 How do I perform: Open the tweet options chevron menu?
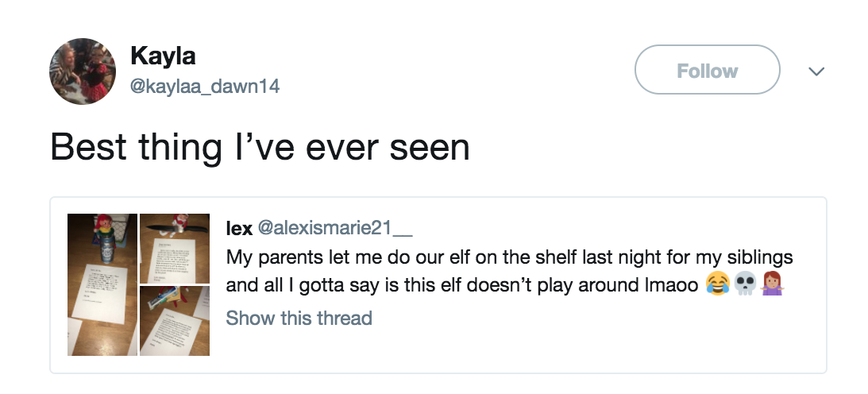click(816, 71)
